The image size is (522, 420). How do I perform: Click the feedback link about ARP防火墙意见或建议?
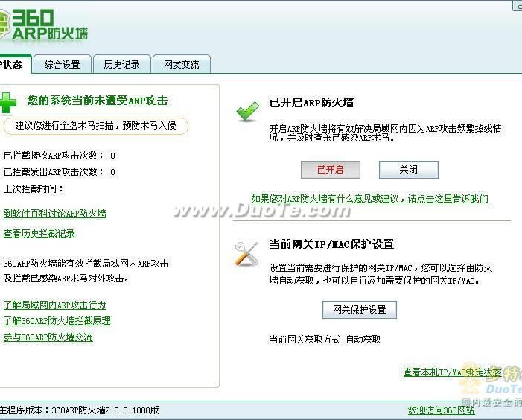(370, 199)
